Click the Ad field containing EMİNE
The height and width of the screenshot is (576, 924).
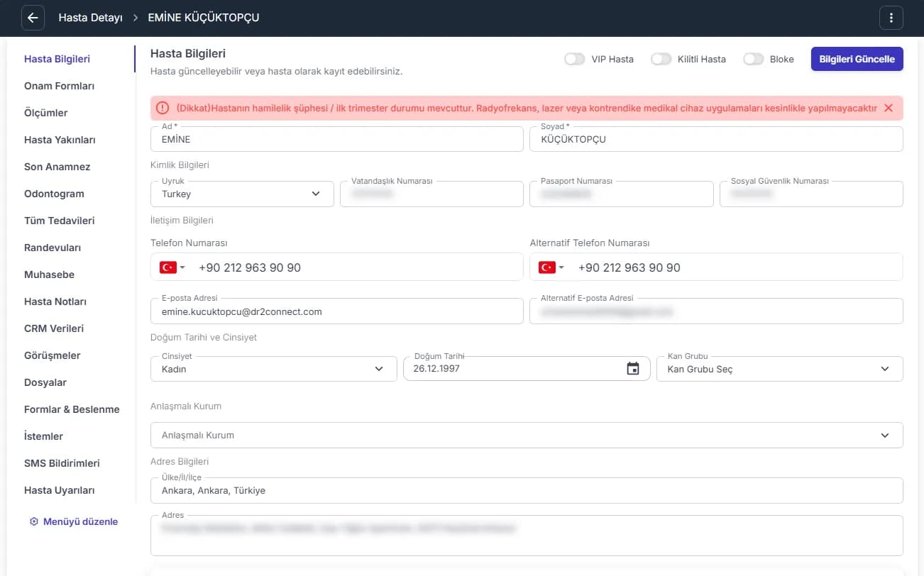[x=337, y=139]
